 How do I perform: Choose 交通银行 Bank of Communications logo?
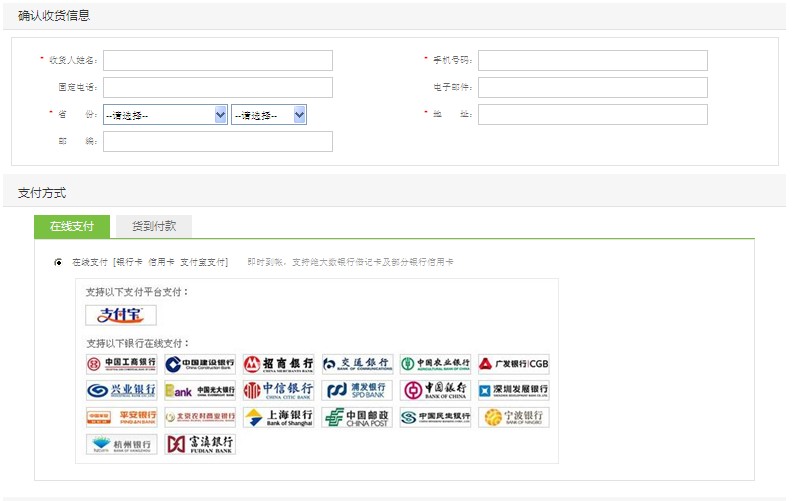[x=357, y=364]
